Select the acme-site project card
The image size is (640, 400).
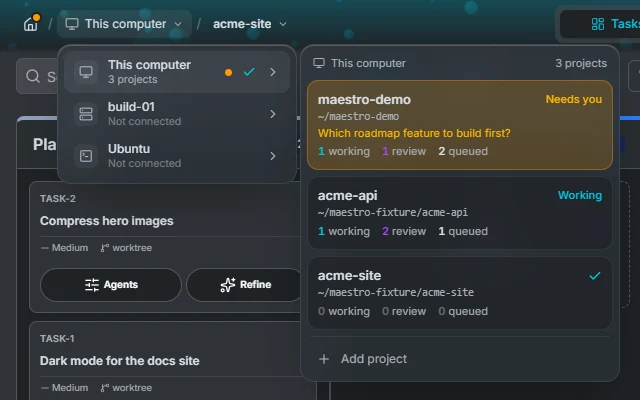tap(460, 293)
